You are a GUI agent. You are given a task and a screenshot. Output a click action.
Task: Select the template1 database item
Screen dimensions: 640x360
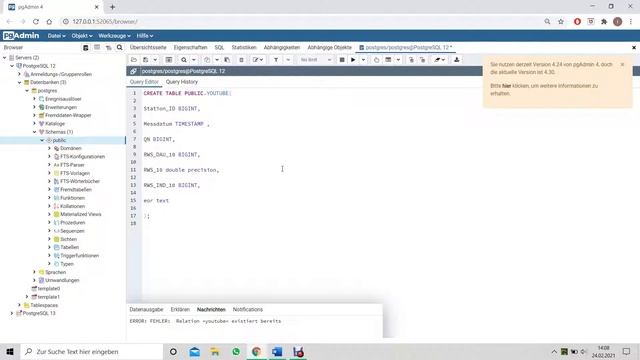(x=49, y=297)
